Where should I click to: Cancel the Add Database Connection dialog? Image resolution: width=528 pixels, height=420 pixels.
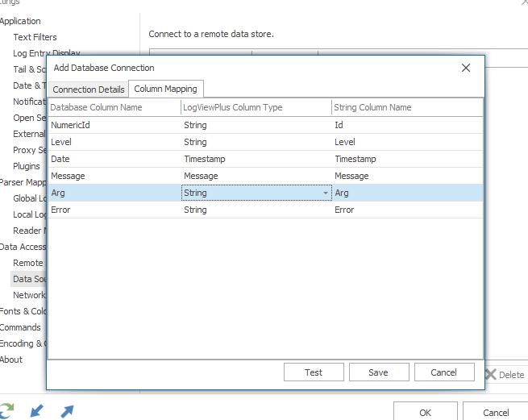tap(444, 372)
